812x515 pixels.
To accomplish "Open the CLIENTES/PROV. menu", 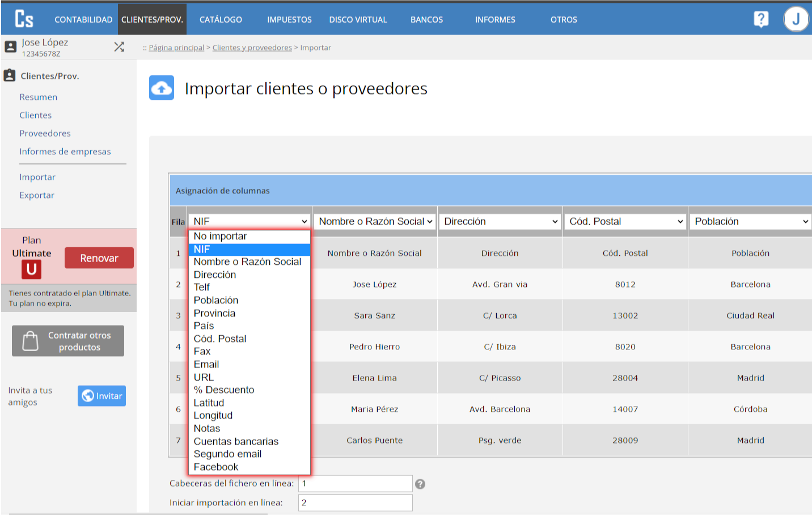I will click(152, 19).
